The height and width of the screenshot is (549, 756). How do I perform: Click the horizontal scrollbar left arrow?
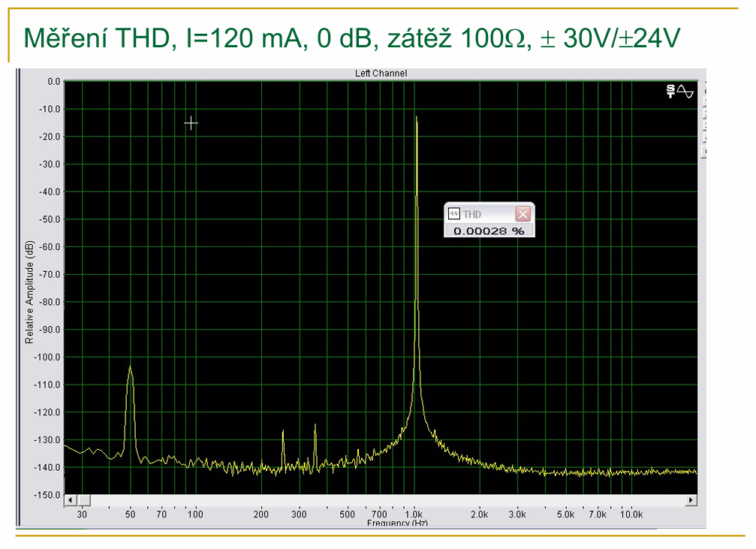coord(71,500)
